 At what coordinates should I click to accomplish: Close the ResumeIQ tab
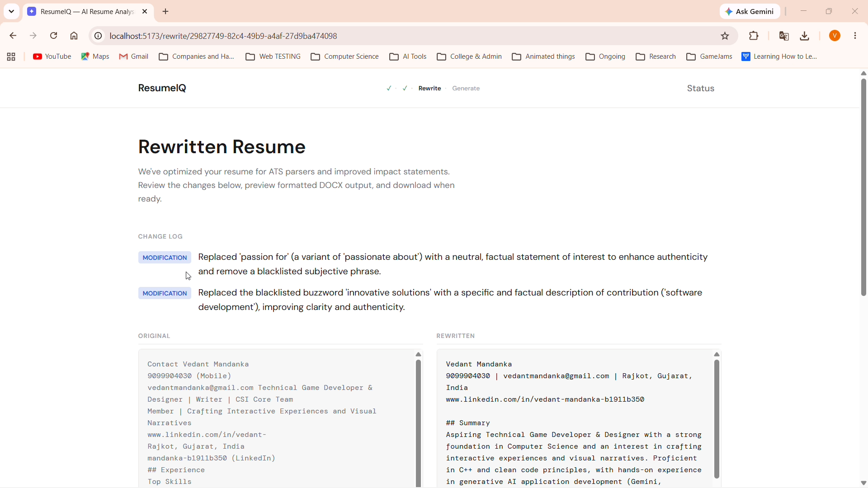coord(145,12)
